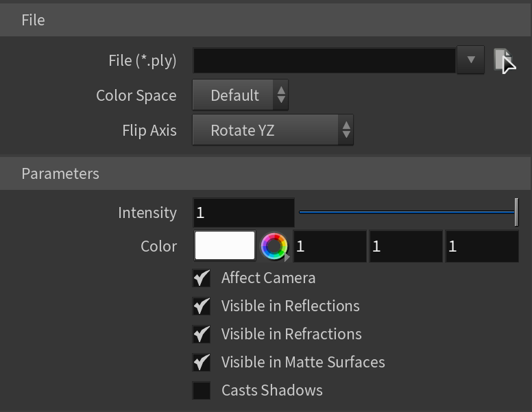Open the file chooser icon for the .ply file
Screen dimensions: 532x412
pyautogui.click(x=503, y=60)
